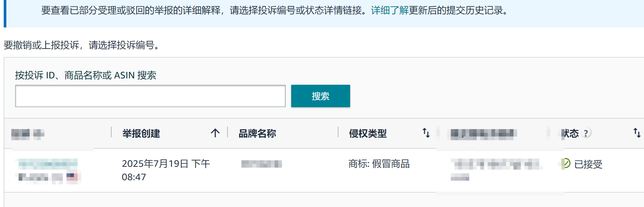The image size is (644, 207).
Task: Click the 品牌名称 column header
Action: coord(257,133)
